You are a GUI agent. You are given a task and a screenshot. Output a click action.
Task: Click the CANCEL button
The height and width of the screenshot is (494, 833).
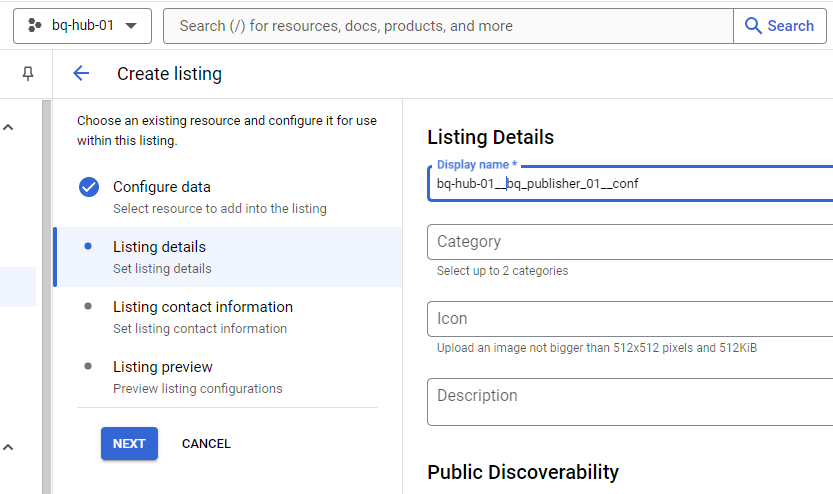(206, 444)
